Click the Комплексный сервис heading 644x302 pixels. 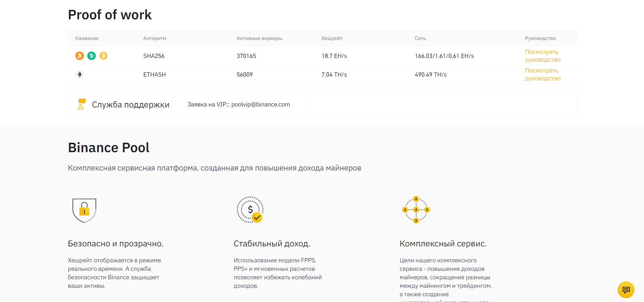click(443, 243)
